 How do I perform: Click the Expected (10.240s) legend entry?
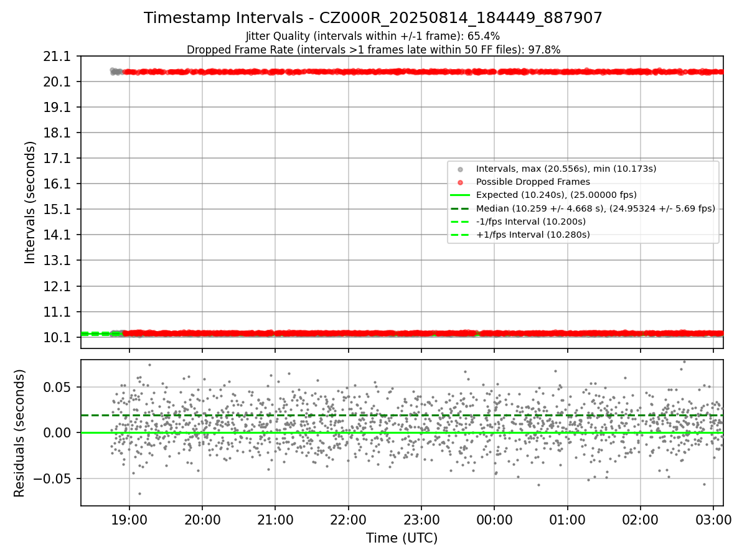556,195
